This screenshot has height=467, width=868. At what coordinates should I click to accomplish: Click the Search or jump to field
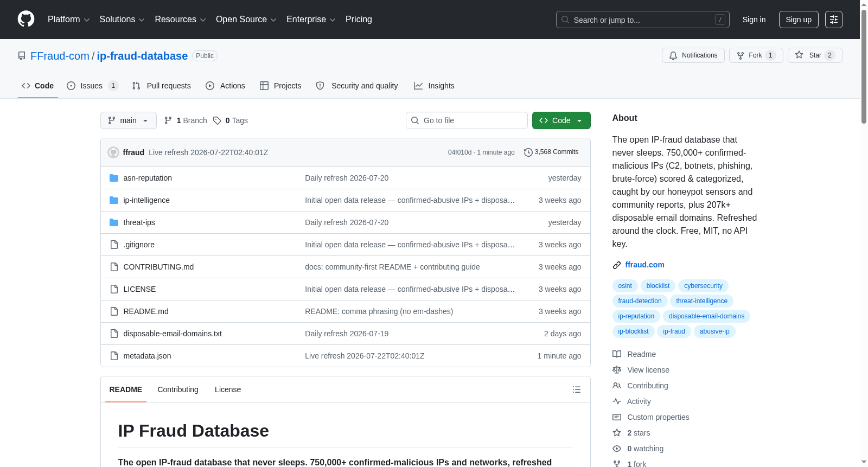(x=643, y=20)
